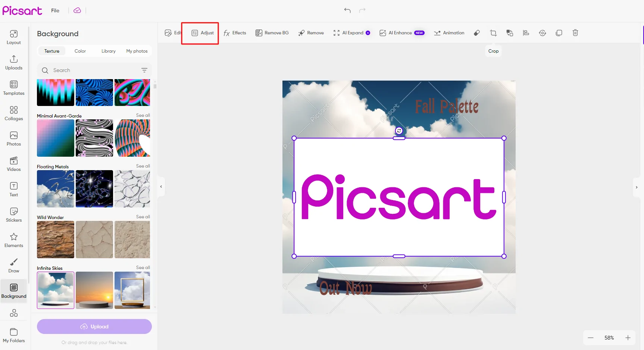Select the eraser icon in toolbar

pyautogui.click(x=477, y=33)
